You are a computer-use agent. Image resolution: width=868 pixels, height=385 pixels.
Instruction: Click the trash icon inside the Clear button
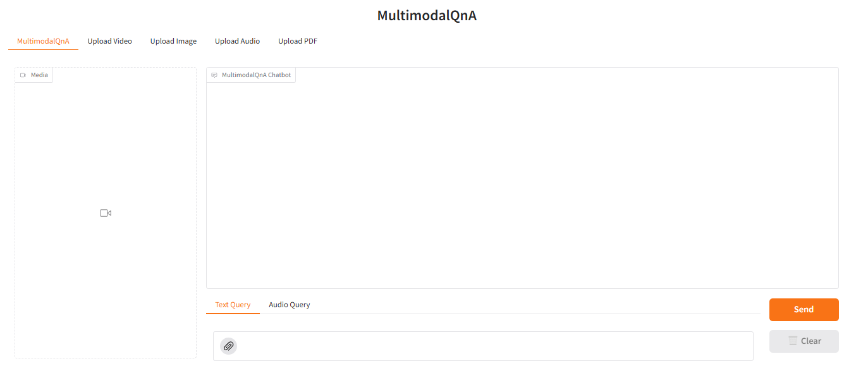click(793, 341)
